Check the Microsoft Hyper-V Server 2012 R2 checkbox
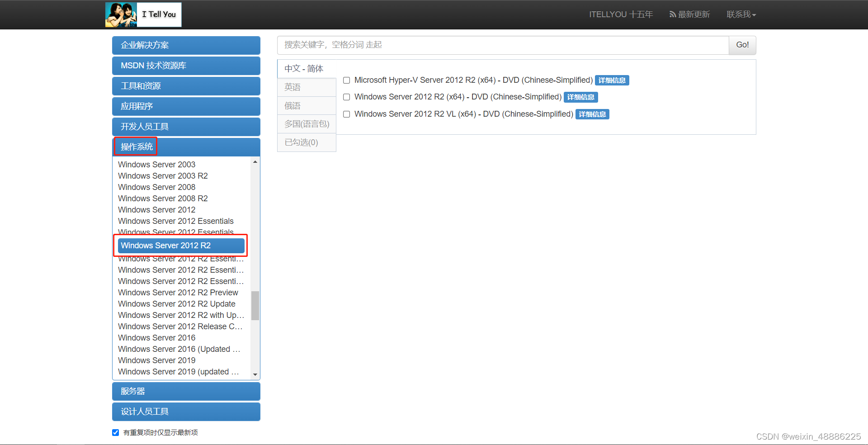Image resolution: width=868 pixels, height=445 pixels. tap(346, 80)
